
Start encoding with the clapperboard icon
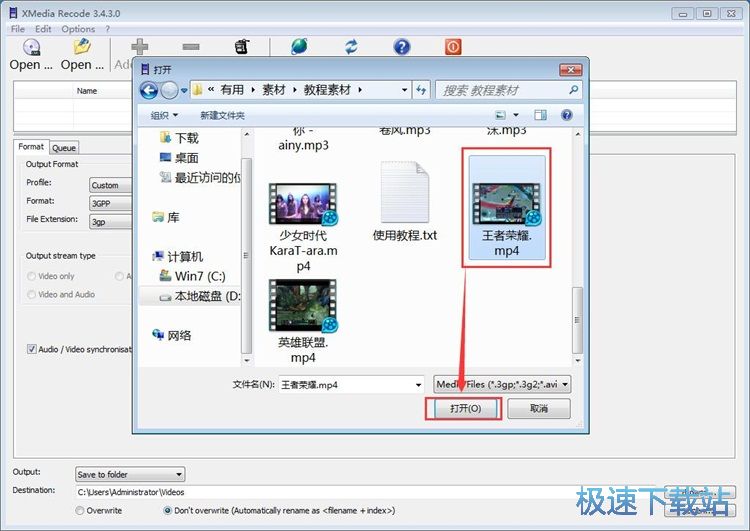pos(243,47)
